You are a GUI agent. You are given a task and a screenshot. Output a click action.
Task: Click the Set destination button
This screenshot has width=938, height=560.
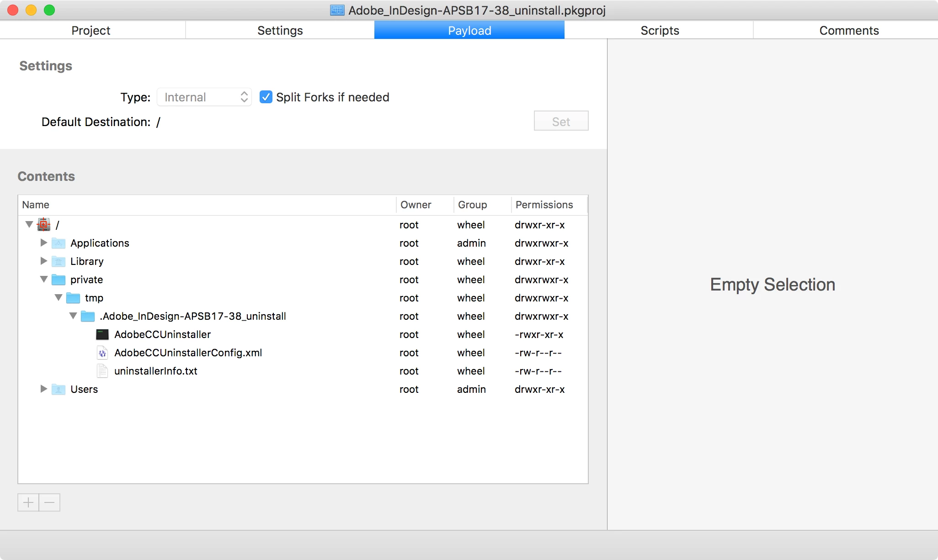coord(561,121)
